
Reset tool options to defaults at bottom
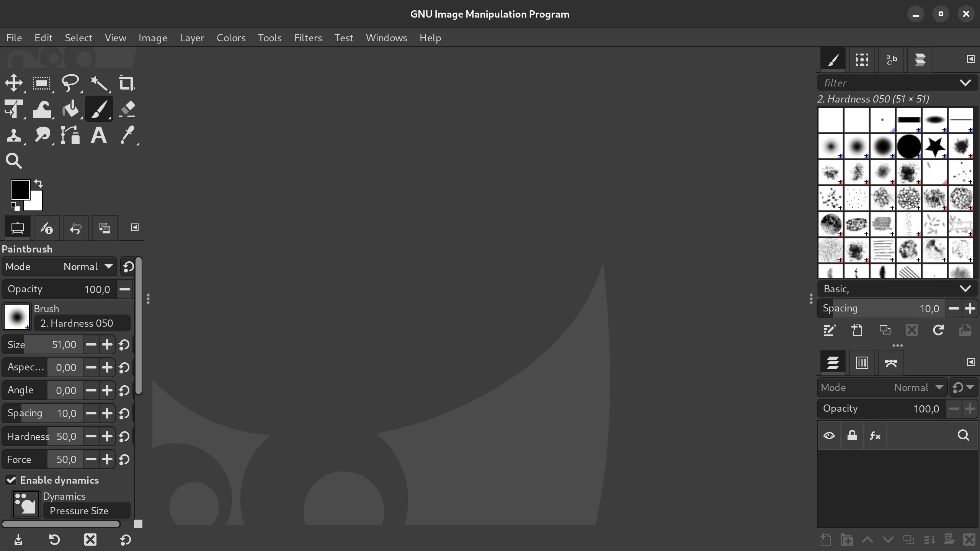point(126,540)
